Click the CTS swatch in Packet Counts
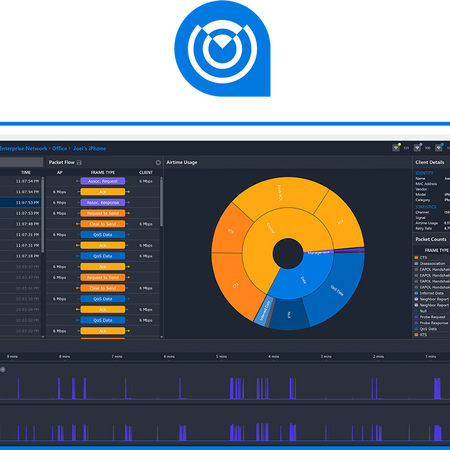 [416, 257]
